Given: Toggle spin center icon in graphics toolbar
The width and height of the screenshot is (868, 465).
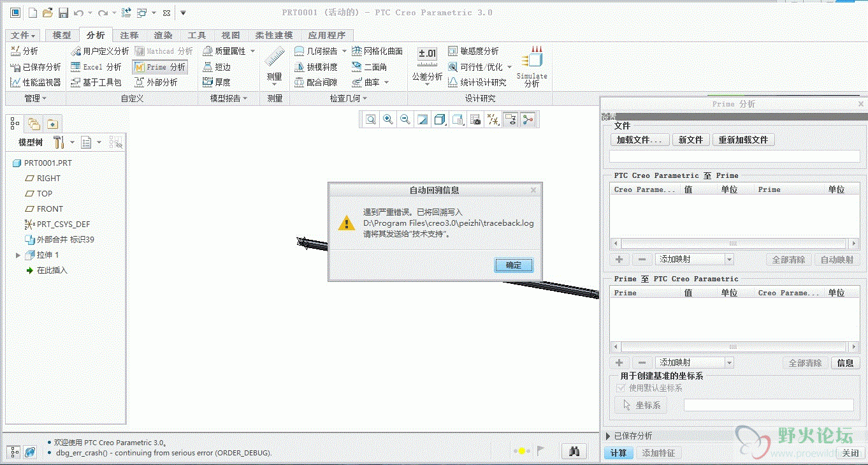Looking at the screenshot, I should pyautogui.click(x=527, y=119).
